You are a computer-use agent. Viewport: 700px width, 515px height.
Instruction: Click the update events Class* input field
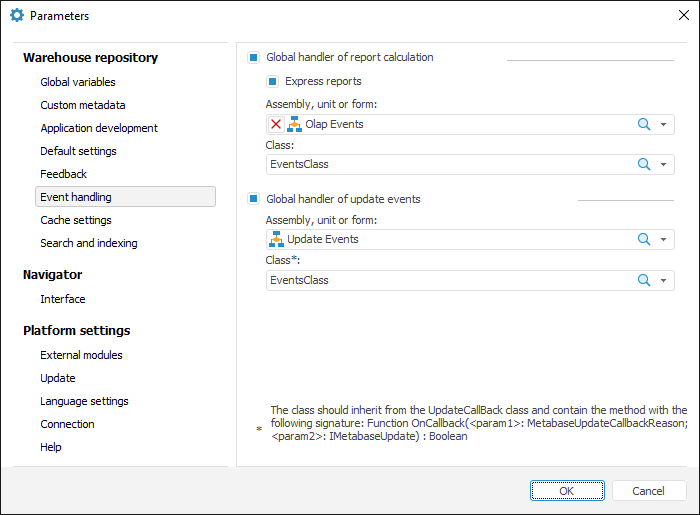(450, 280)
